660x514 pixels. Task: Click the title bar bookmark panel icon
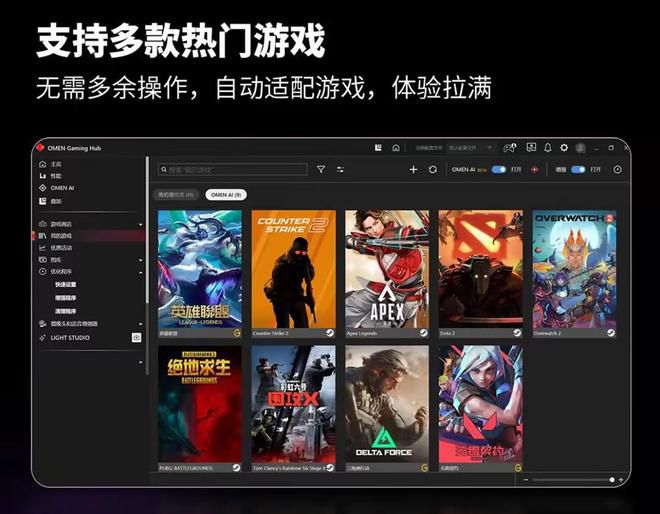378,147
